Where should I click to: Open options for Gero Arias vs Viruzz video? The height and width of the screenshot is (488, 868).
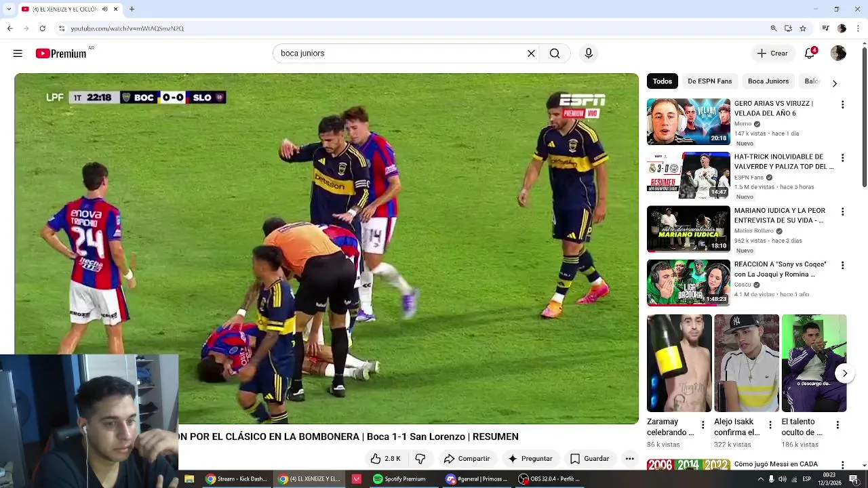[x=842, y=104]
